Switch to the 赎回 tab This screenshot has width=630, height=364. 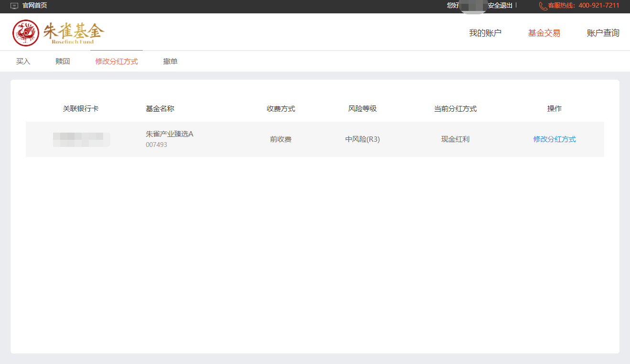pos(63,62)
